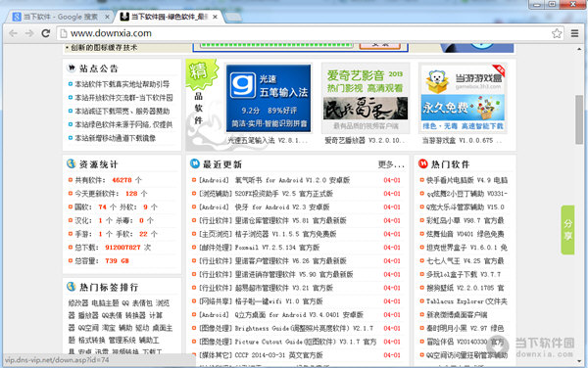Open 里诺进销存管理软件 V5.90 entry
The height and width of the screenshot is (368, 588).
coord(294,274)
